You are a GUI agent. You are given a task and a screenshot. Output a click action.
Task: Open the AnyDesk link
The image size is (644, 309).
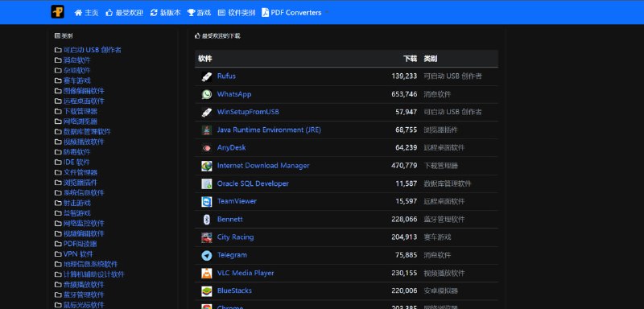pos(232,147)
